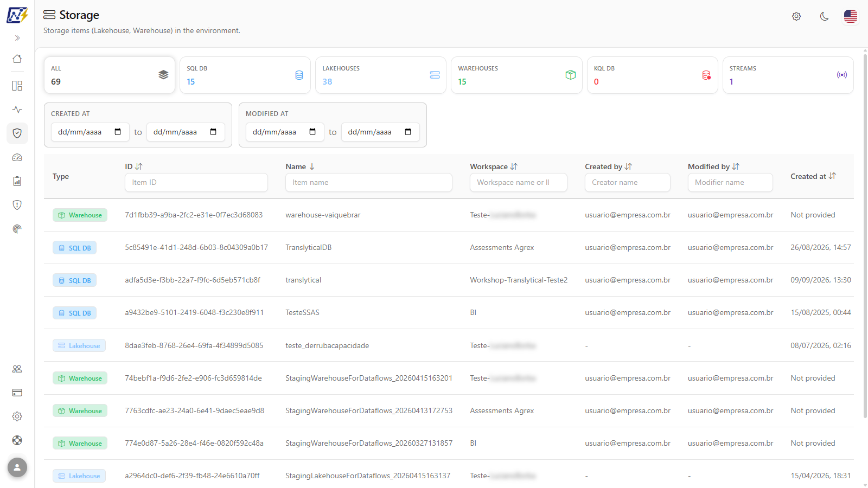Focus the Creator name filter field

(628, 182)
